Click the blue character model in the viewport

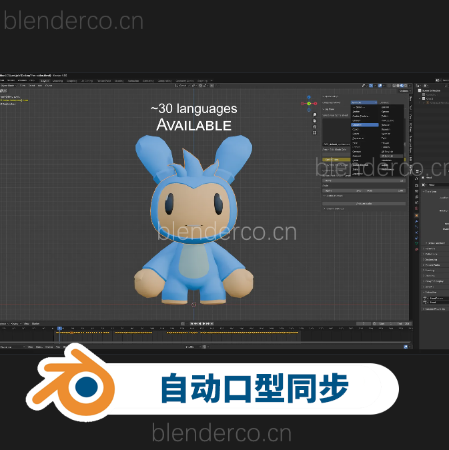click(x=194, y=220)
